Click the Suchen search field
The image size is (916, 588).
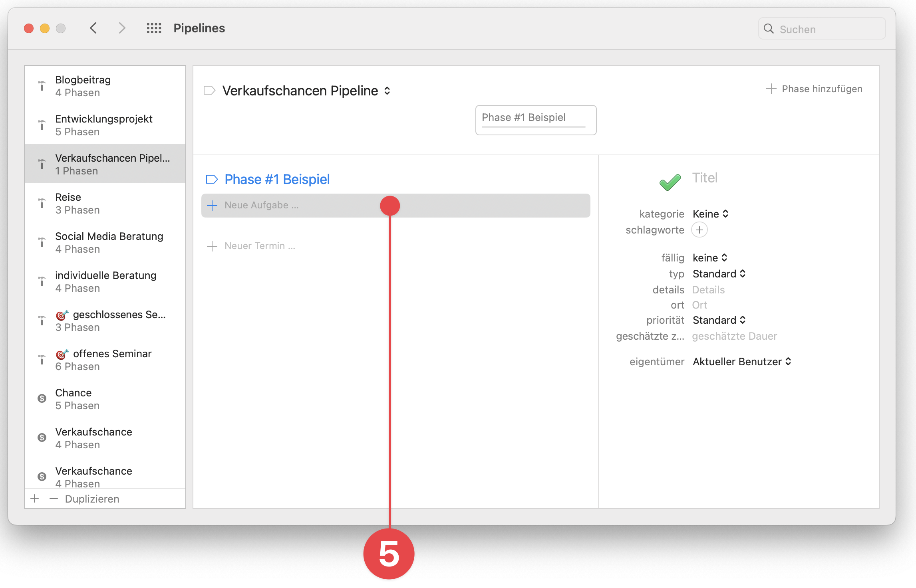(x=821, y=28)
